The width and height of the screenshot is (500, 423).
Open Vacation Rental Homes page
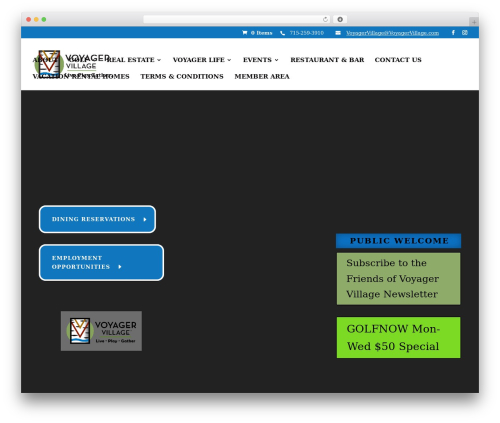coord(81,77)
